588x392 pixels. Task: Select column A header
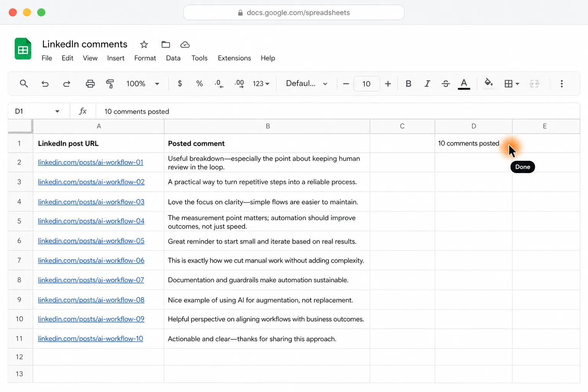point(99,126)
